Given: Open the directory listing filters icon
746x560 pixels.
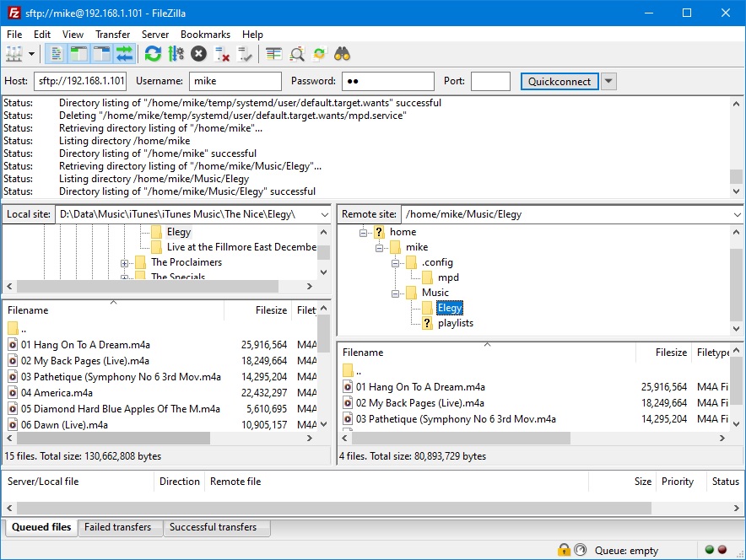Looking at the screenshot, I should pyautogui.click(x=273, y=54).
